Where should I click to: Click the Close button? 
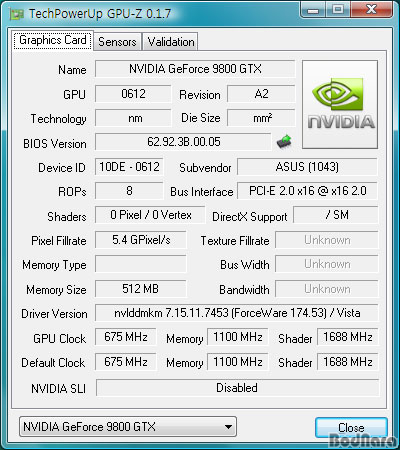pyautogui.click(x=351, y=427)
